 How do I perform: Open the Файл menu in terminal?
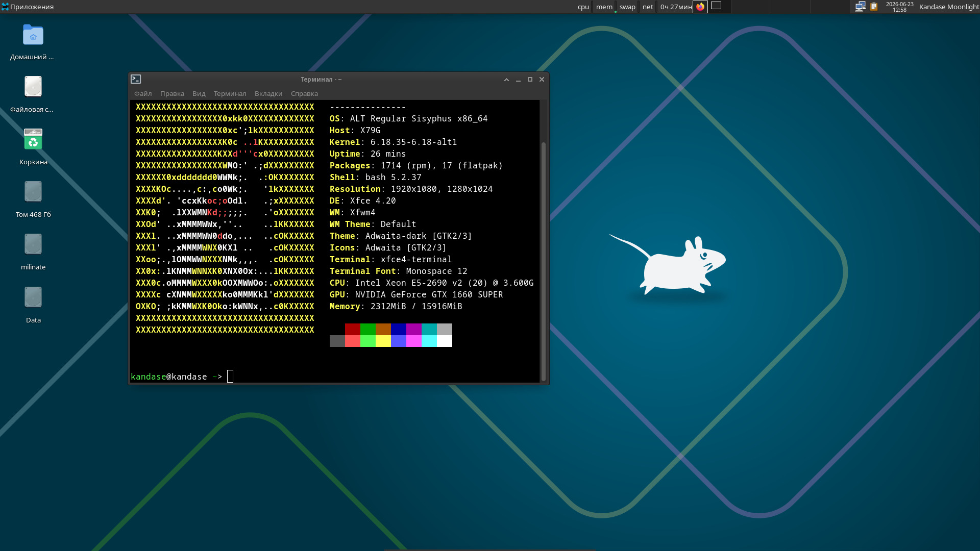143,93
